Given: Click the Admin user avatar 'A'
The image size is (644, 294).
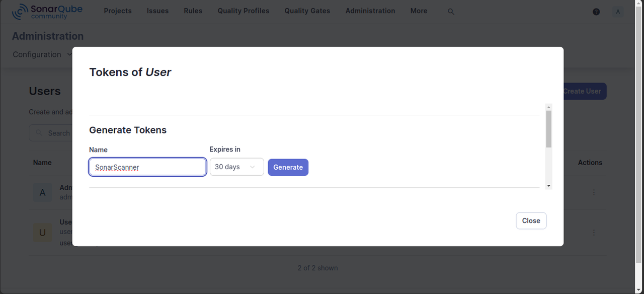Looking at the screenshot, I should tap(42, 192).
